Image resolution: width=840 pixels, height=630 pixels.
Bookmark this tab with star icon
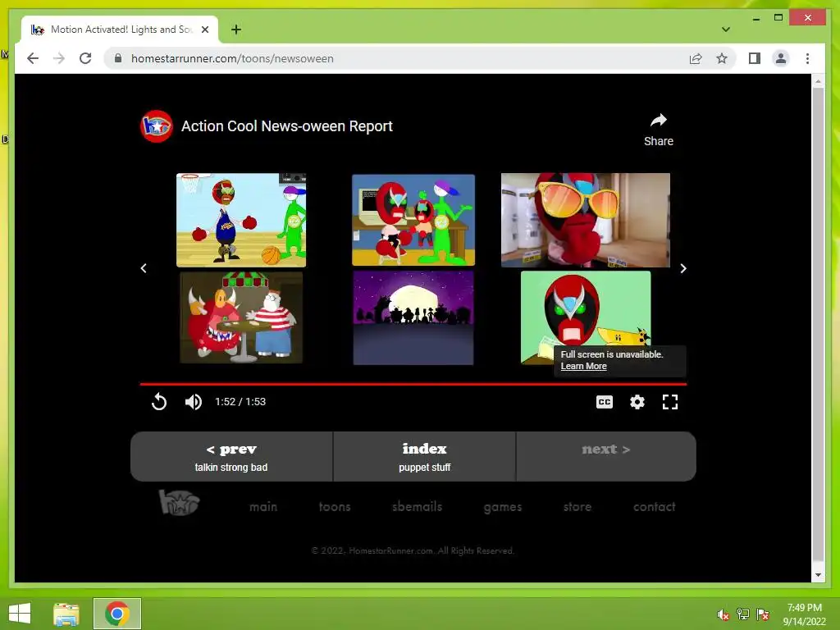pyautogui.click(x=722, y=58)
